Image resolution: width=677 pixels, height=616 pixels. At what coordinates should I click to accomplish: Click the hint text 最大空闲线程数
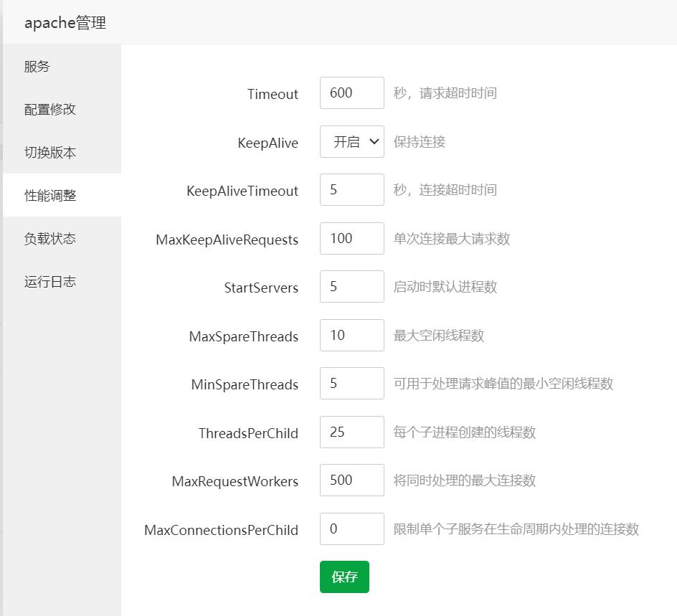pos(439,335)
